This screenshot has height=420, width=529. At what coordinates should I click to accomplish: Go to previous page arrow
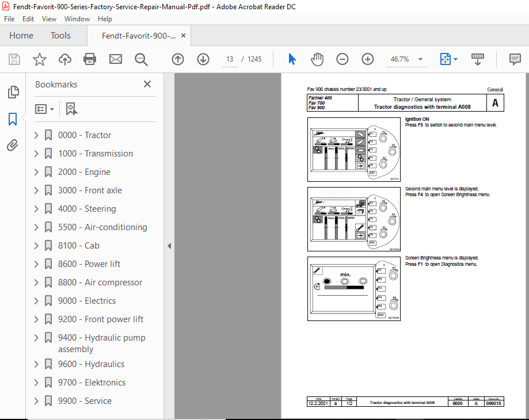click(178, 59)
